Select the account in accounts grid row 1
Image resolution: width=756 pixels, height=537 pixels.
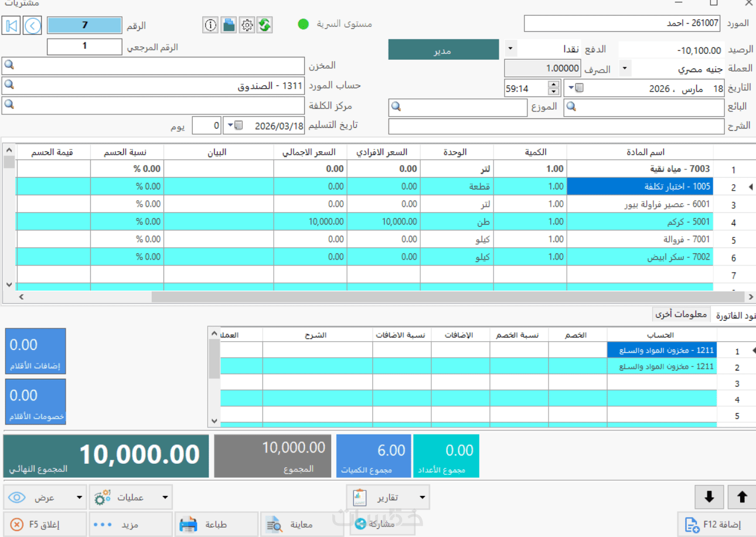click(x=662, y=351)
